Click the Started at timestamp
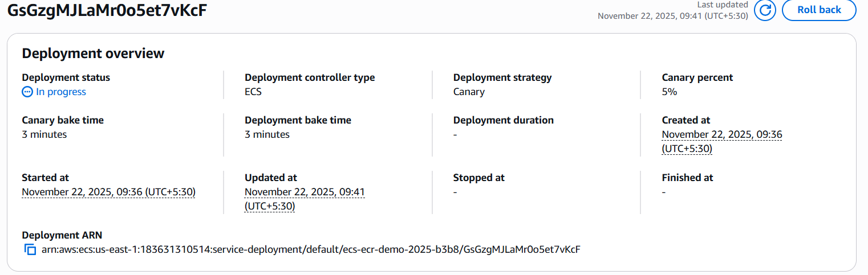868x275 pixels. coord(108,192)
